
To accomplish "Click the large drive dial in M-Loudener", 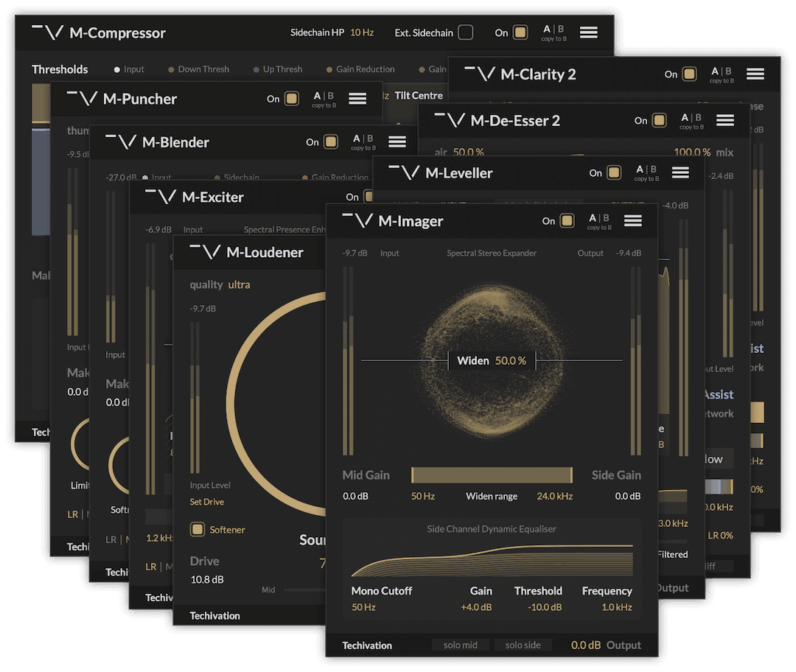I will (276, 404).
